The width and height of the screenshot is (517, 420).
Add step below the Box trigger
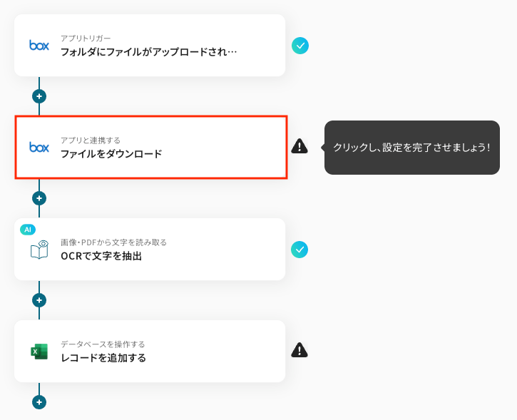point(39,96)
